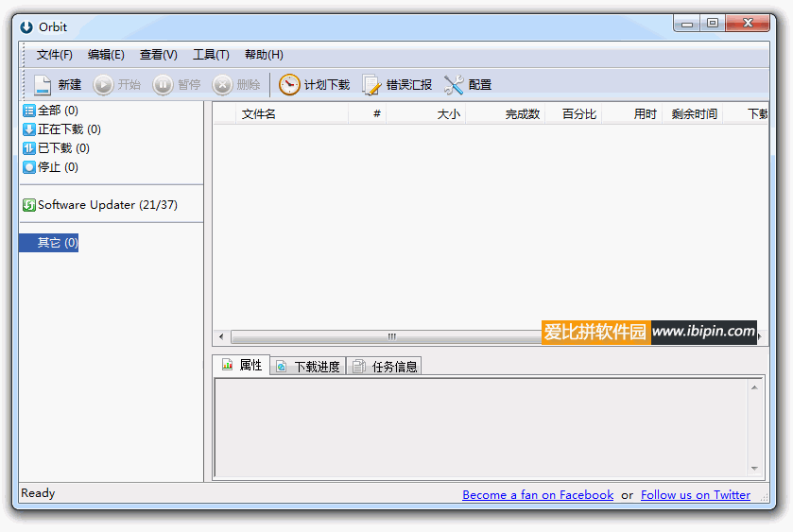Viewport: 793px width, 532px height.
Task: Click the 删除 delete icon
Action: click(x=222, y=84)
